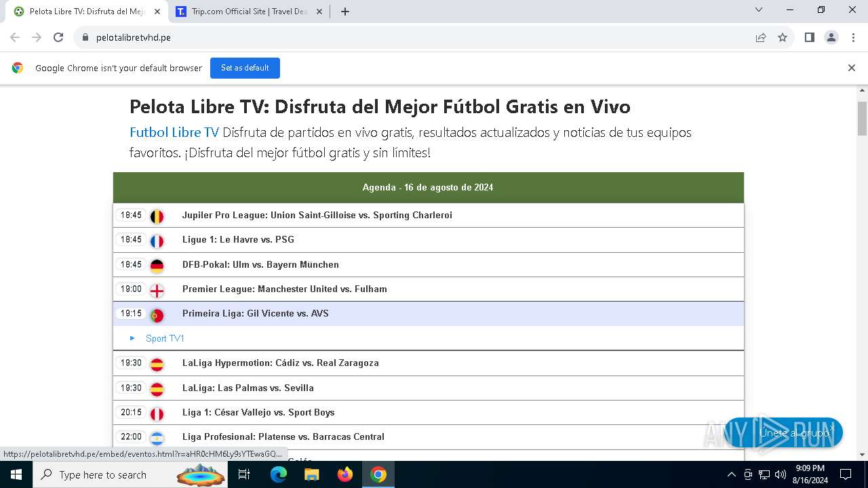
Task: Open the Windows Start menu
Action: tap(16, 474)
